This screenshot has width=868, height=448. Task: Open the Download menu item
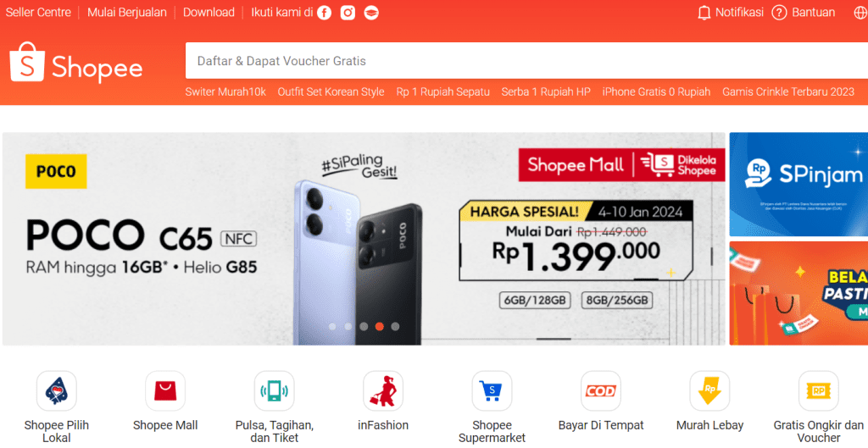point(209,12)
